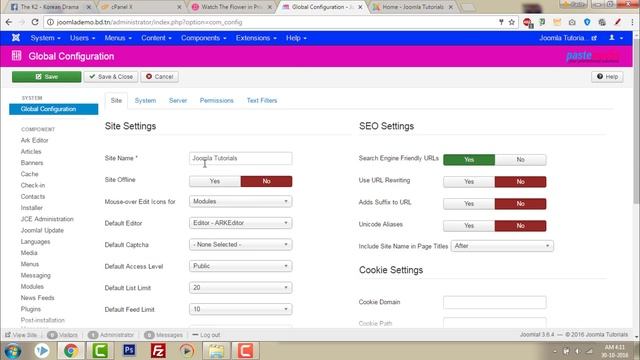Open the Default Editor dropdown
This screenshot has width=640, height=360.
tap(240, 223)
